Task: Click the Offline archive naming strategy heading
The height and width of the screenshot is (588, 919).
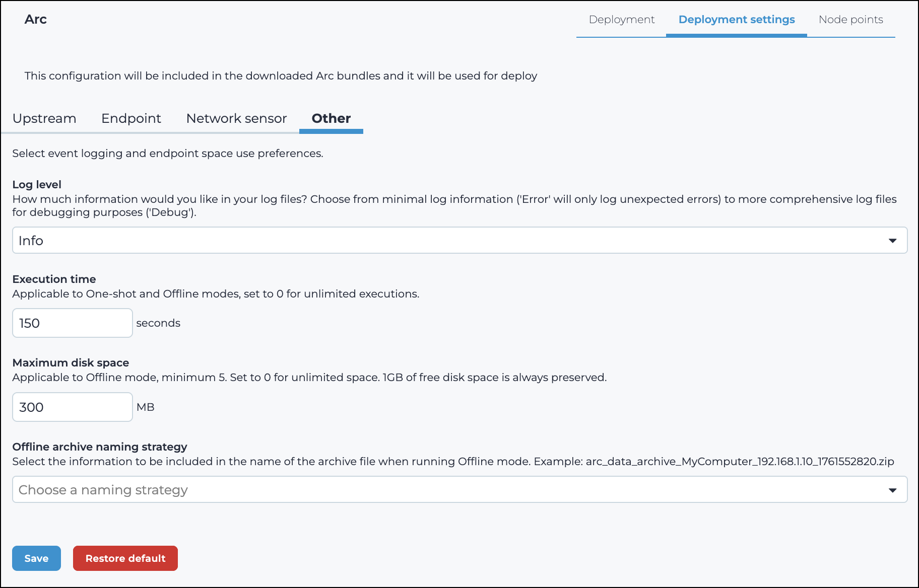Action: (x=100, y=447)
